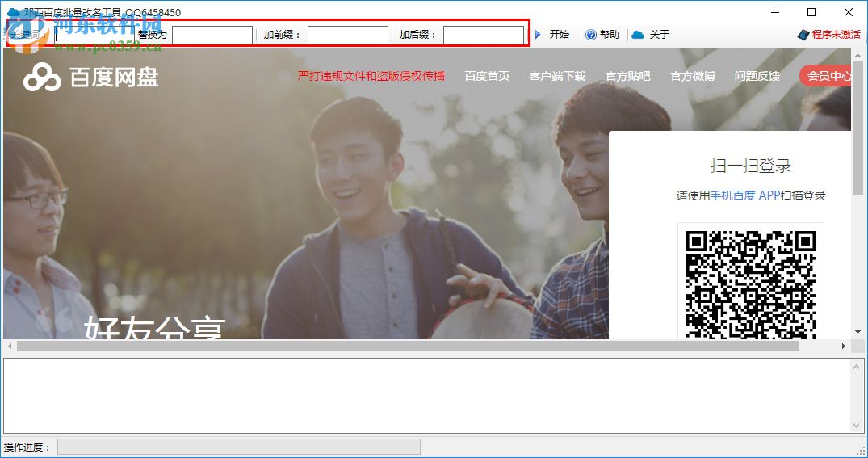868x458 pixels.
Task: Open 帮助 help question-mark icon
Action: pos(591,35)
